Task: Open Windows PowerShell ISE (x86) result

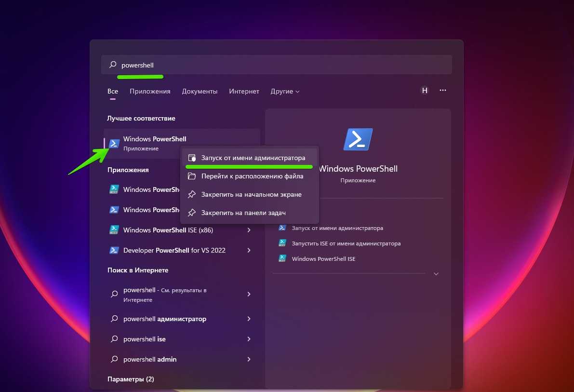Action: click(182, 230)
